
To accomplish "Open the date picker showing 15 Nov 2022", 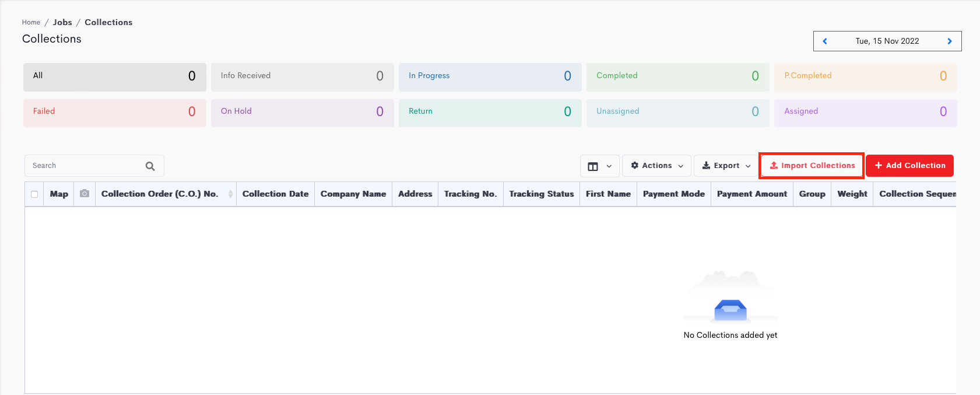I will [887, 41].
